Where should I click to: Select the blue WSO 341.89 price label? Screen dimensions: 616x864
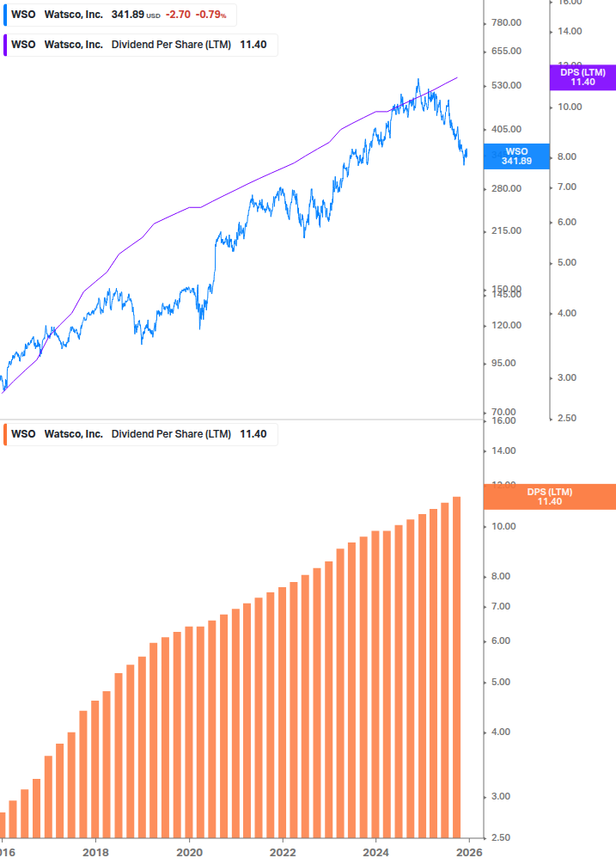pos(518,156)
